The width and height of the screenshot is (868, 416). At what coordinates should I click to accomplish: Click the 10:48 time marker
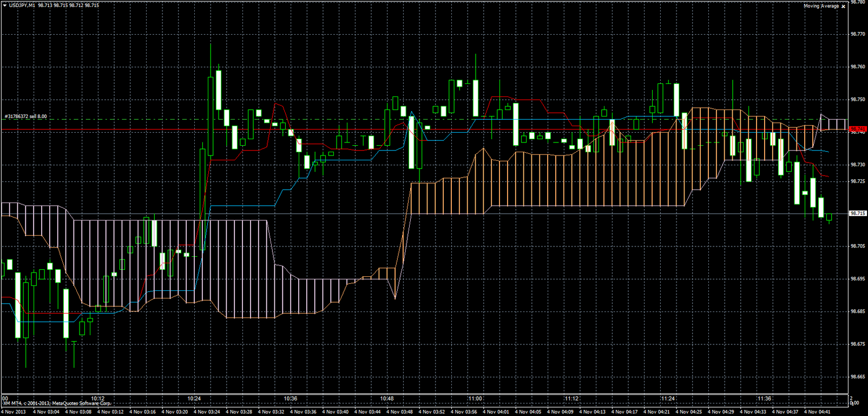pyautogui.click(x=387, y=399)
